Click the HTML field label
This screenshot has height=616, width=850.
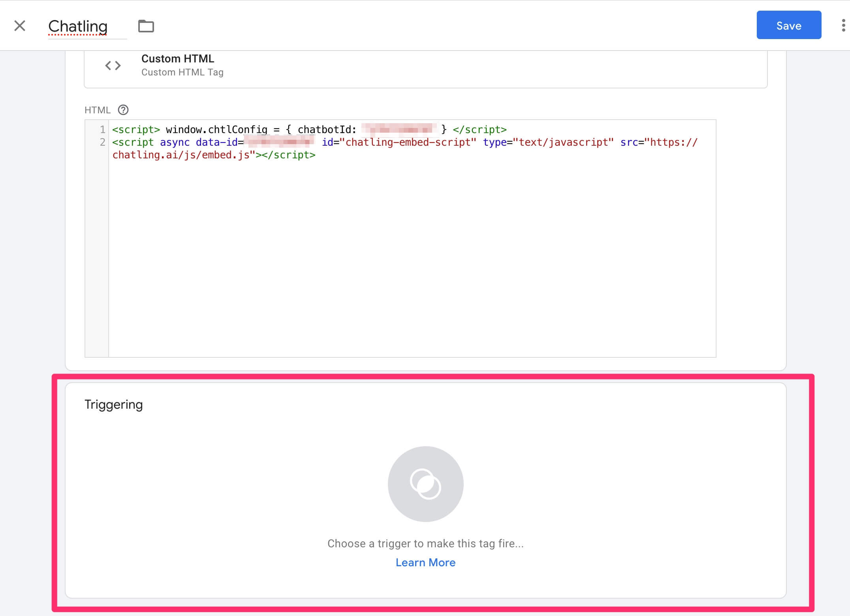pyautogui.click(x=98, y=110)
